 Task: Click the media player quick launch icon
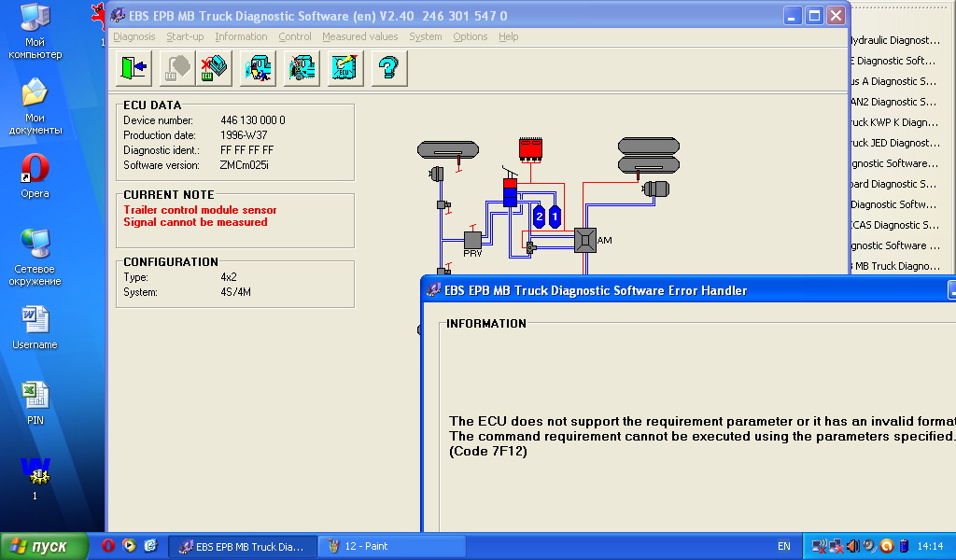129,545
